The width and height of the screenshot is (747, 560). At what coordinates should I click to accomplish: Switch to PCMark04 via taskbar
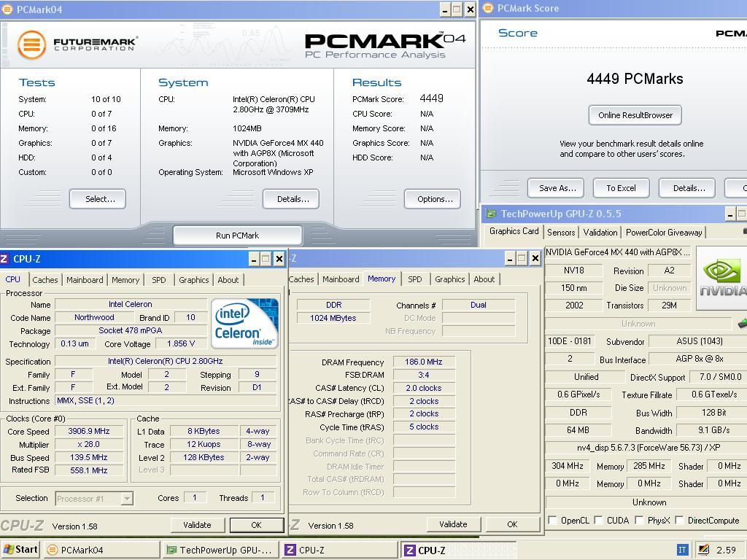(102, 550)
